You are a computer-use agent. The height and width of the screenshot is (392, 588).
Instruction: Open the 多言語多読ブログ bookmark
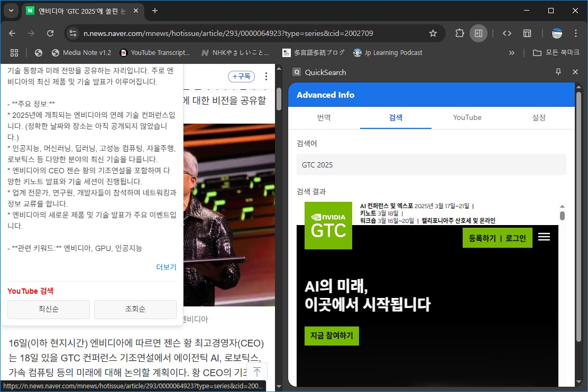(x=314, y=53)
